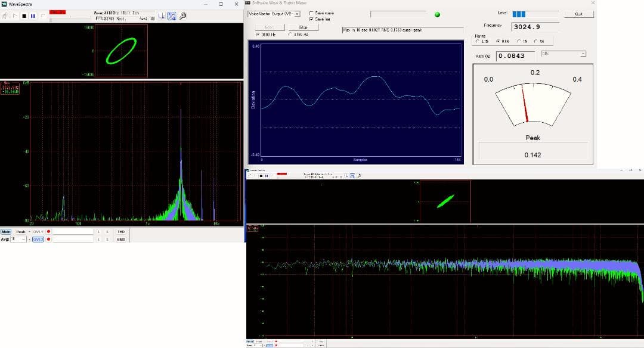
Task: Click the Max in 10 sec status text box
Action: (403, 30)
